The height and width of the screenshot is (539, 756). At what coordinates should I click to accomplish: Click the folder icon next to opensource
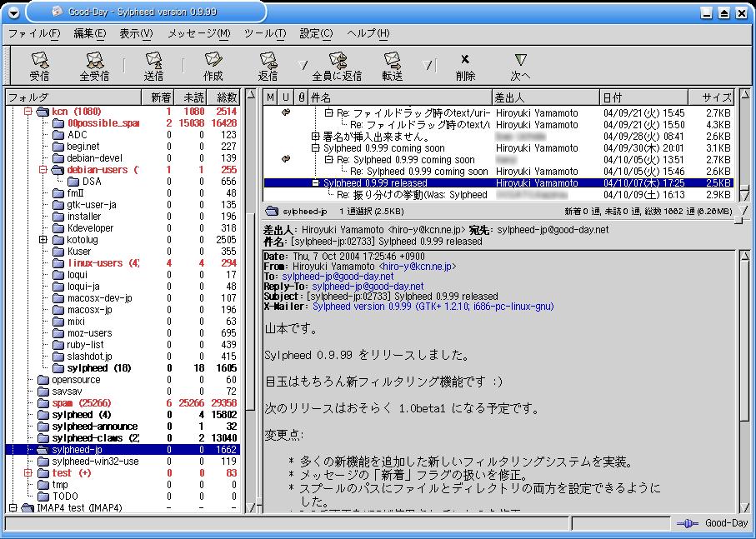(x=43, y=380)
